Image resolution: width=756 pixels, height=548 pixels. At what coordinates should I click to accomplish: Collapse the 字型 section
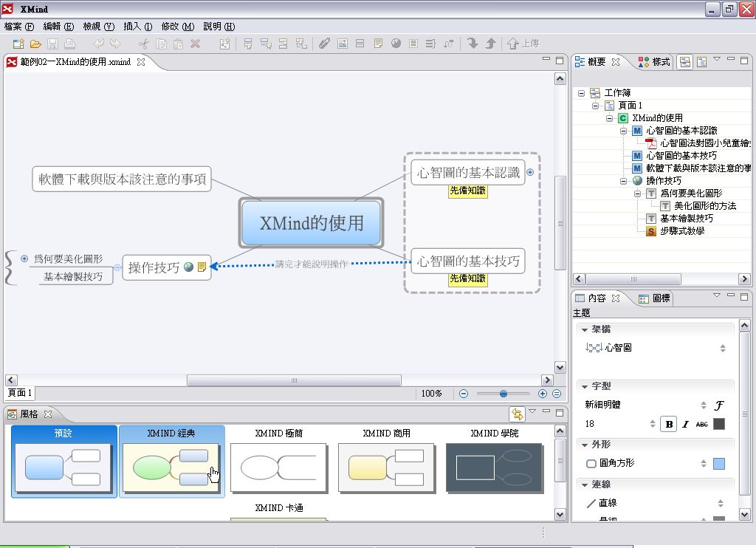(585, 387)
